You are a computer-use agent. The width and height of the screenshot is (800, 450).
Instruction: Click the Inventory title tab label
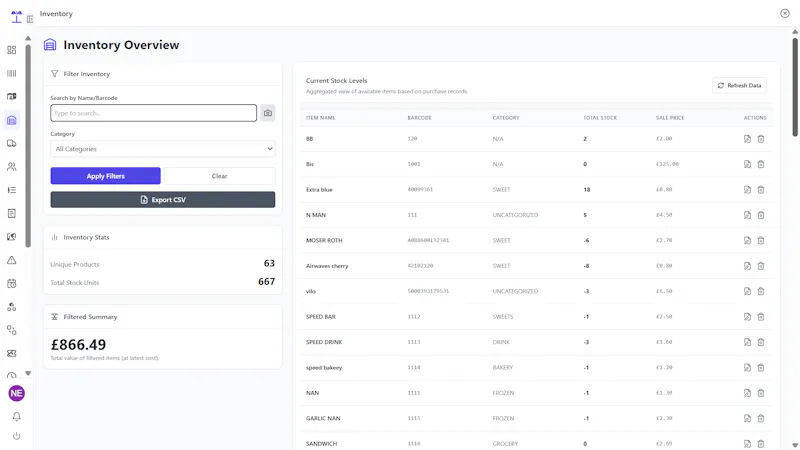point(56,14)
